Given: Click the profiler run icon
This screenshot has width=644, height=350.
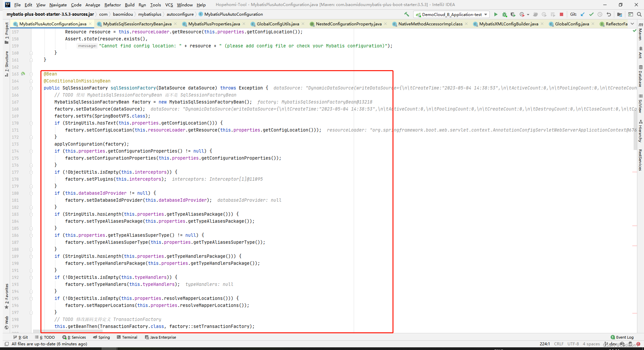Looking at the screenshot, I should pos(522,14).
